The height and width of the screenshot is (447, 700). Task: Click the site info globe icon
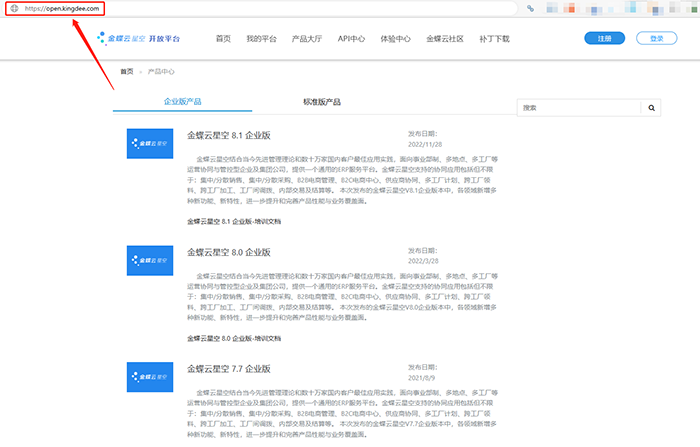click(x=14, y=8)
